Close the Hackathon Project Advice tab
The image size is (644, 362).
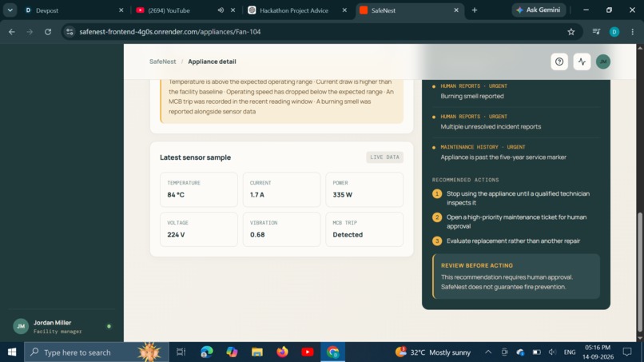(x=344, y=10)
